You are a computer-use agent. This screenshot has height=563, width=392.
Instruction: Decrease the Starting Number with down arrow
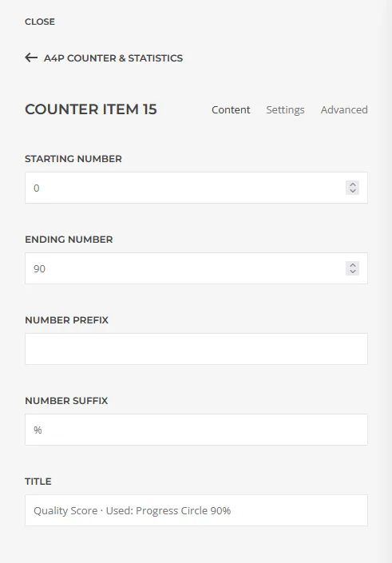(x=353, y=191)
